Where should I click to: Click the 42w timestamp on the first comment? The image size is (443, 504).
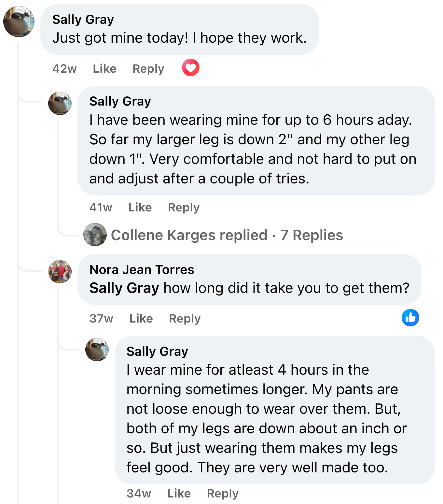64,69
